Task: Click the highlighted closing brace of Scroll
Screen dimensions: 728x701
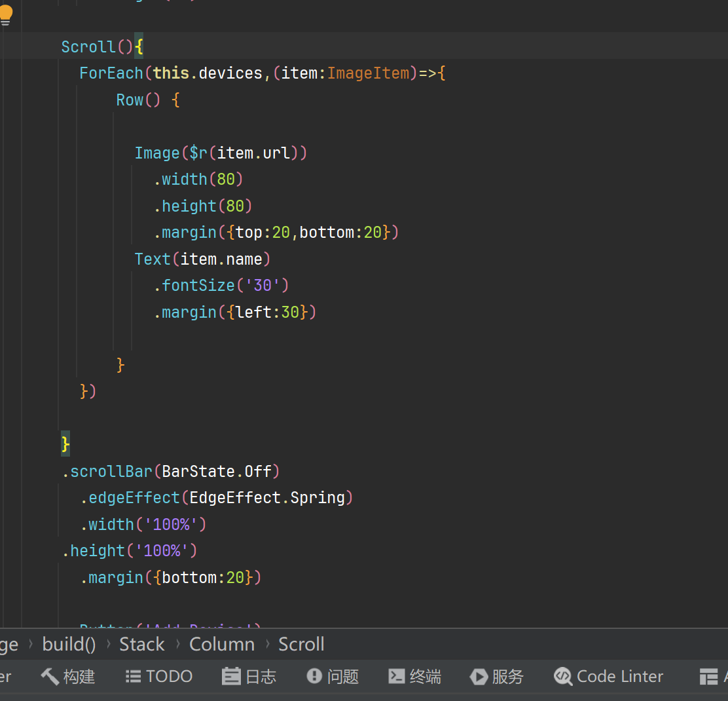Action: pos(65,444)
